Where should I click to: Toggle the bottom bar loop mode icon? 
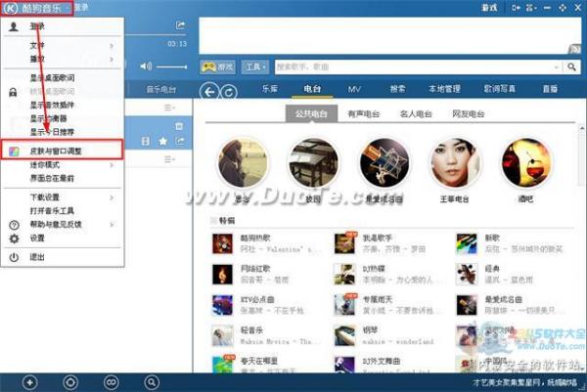click(111, 382)
